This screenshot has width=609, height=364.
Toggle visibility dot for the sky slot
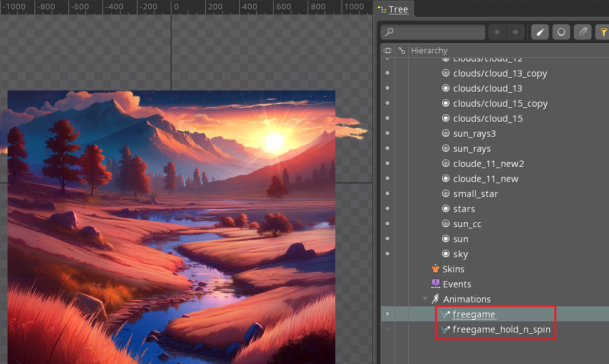click(x=387, y=254)
